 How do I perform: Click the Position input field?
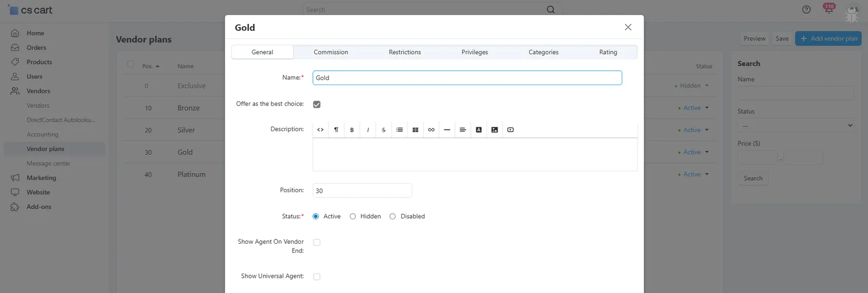click(x=362, y=191)
